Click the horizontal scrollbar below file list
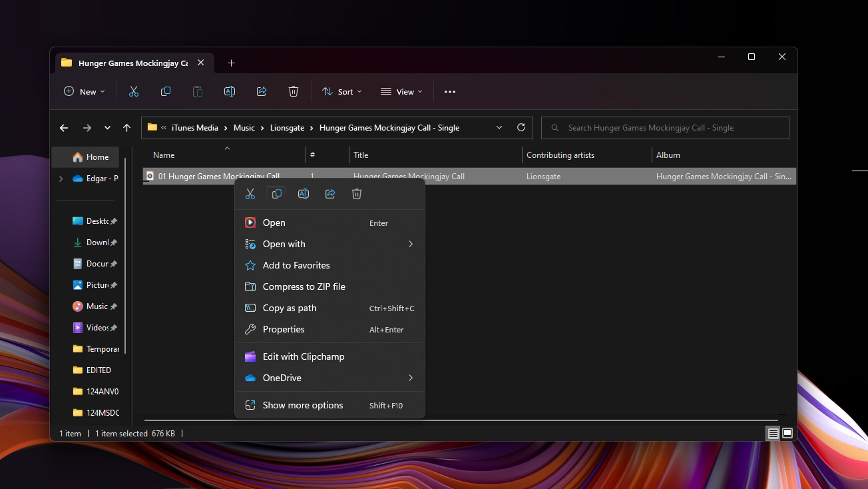868x489 pixels. pos(459,420)
